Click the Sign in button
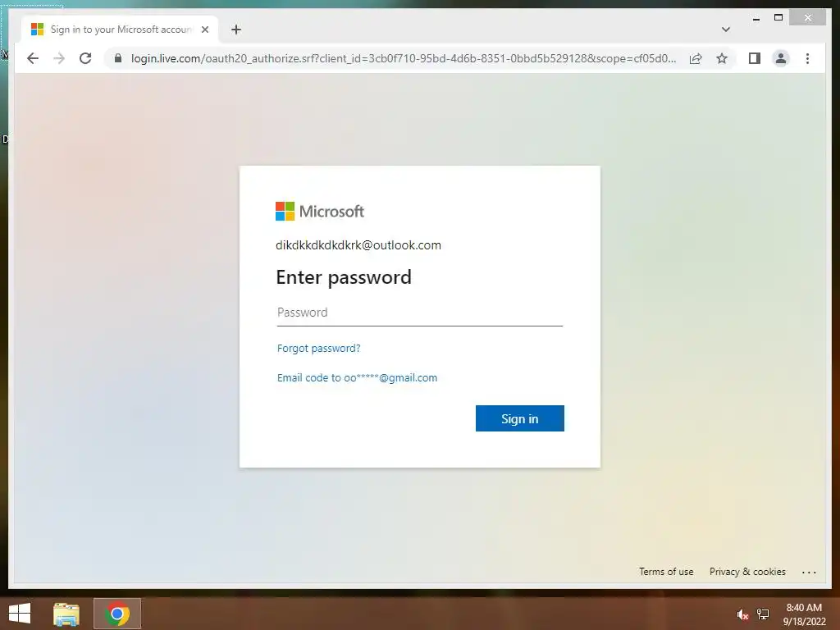 519,418
